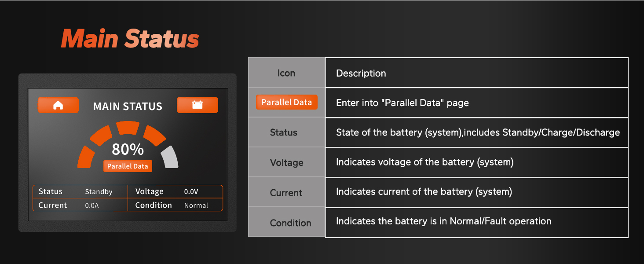The height and width of the screenshot is (264, 644).
Task: Tap the home icon button
Action: click(58, 105)
